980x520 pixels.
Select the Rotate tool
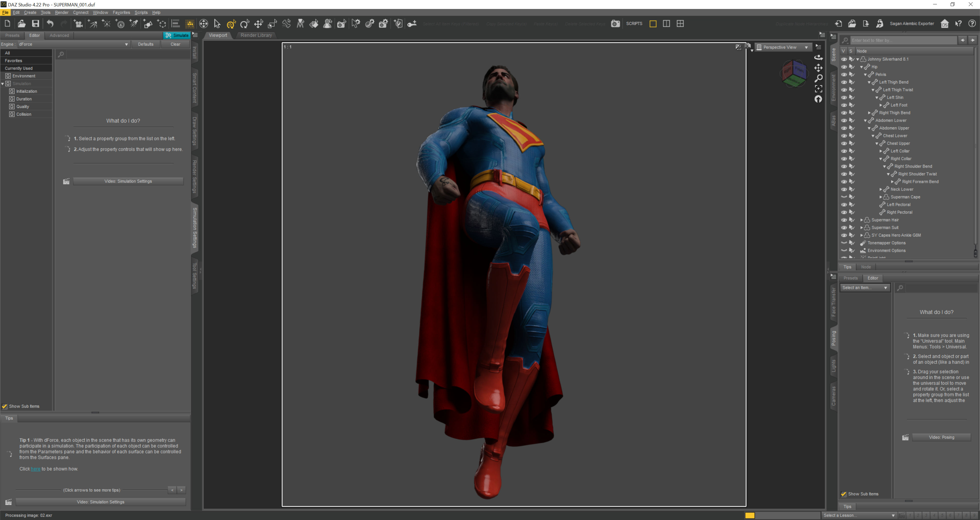[245, 23]
